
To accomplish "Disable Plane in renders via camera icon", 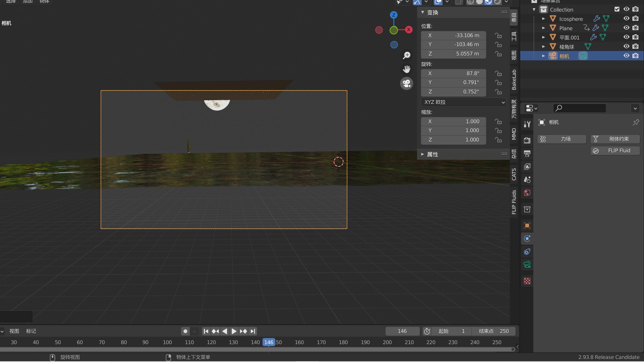I will pos(635,28).
